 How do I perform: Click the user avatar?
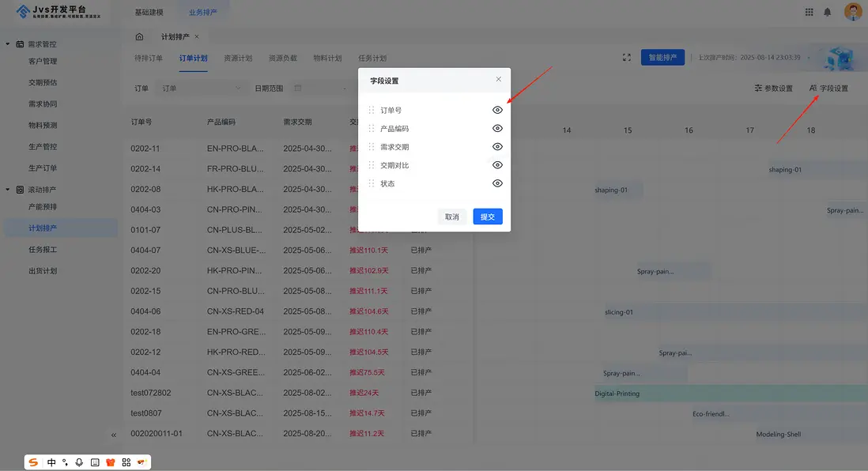tap(852, 12)
